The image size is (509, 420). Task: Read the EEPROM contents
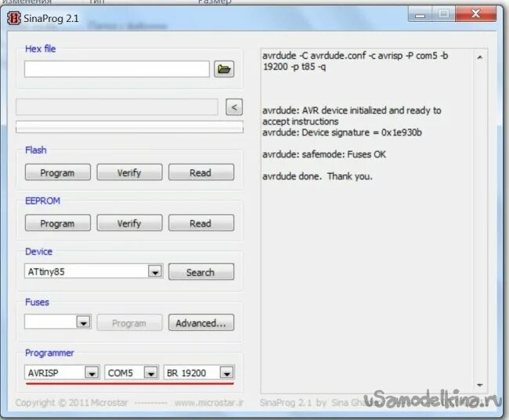tap(201, 223)
